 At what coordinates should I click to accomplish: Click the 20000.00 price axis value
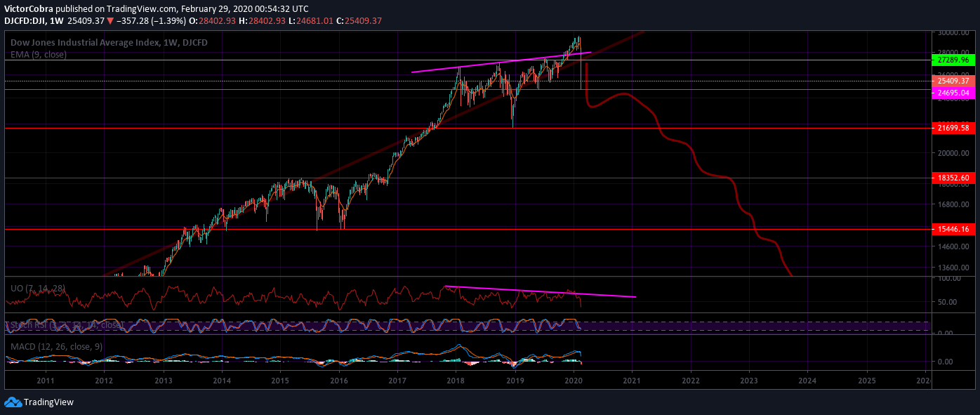click(953, 153)
